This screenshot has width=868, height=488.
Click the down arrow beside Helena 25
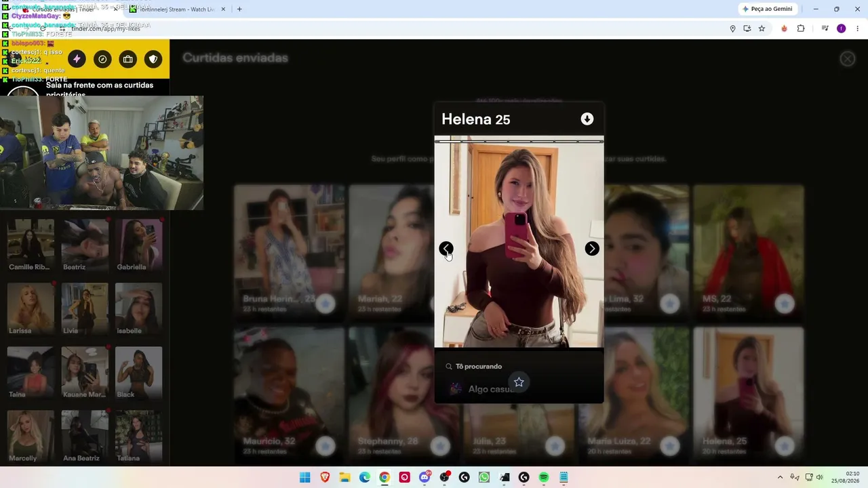[587, 119]
